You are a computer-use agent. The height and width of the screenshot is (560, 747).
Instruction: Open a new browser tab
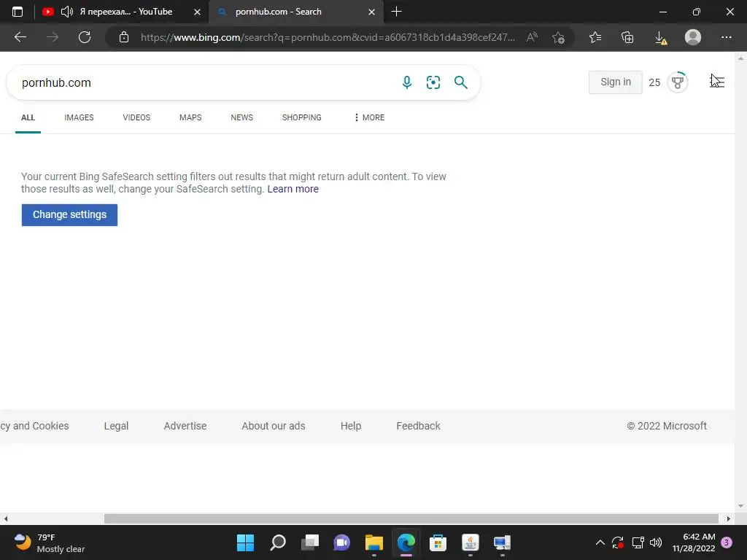point(396,12)
